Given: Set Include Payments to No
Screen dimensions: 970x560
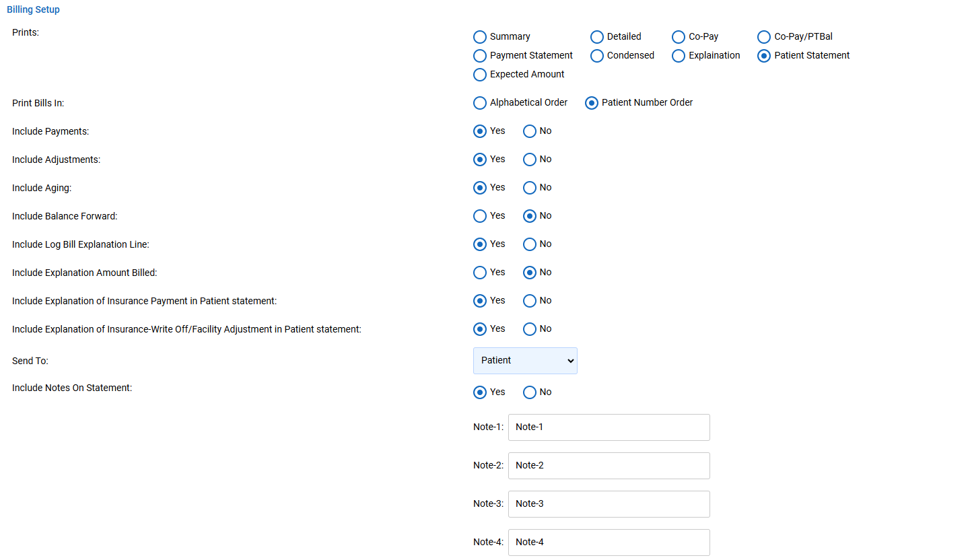Looking at the screenshot, I should coord(530,131).
